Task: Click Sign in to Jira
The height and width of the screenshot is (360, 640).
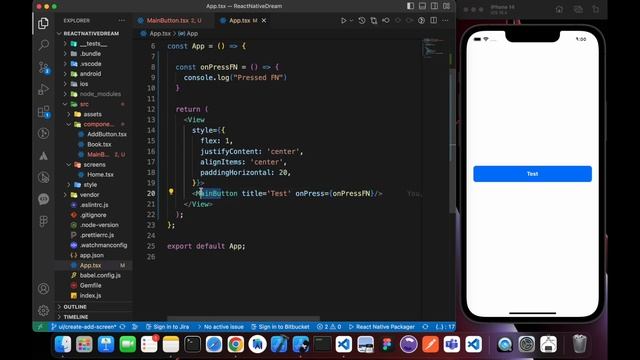Action: pos(168,327)
